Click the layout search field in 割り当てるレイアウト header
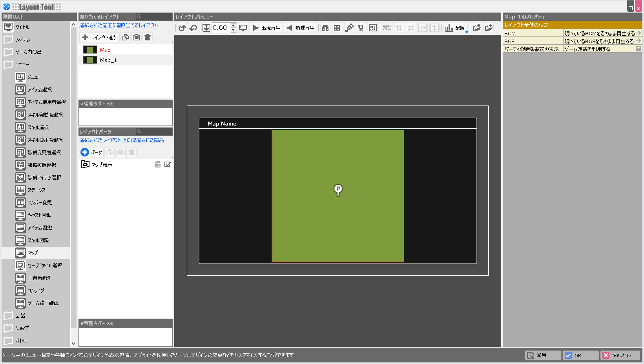 click(x=153, y=16)
